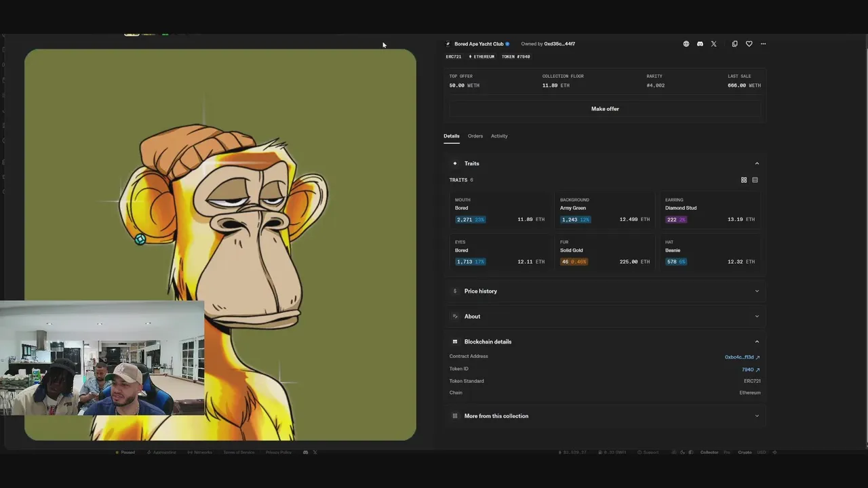Click the Rarity #4,002 value
868x488 pixels.
(655, 86)
